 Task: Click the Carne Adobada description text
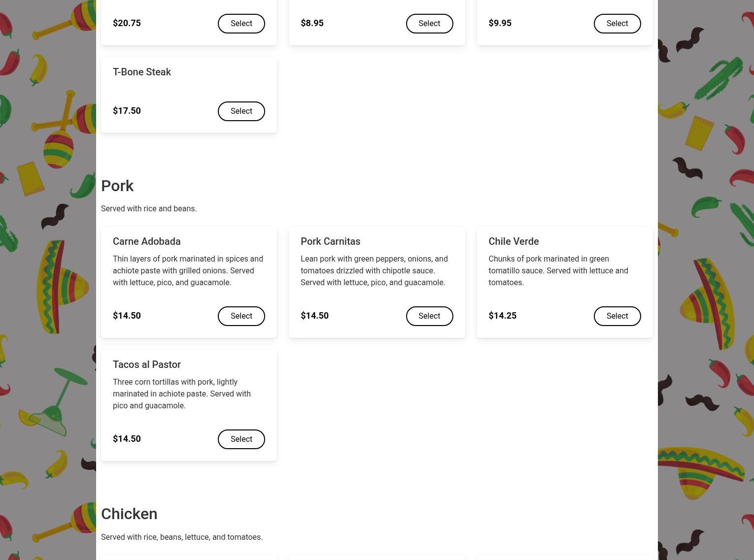[188, 271]
